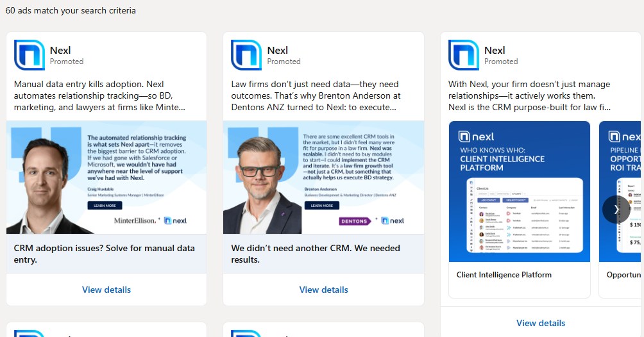Click the text 'Manual data entry kills adoption'
Screen dimensions: 644x337
[78, 84]
